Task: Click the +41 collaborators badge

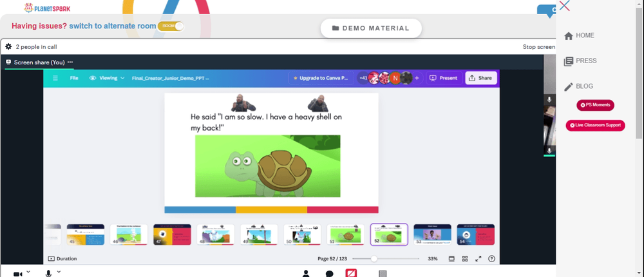Action: [363, 78]
